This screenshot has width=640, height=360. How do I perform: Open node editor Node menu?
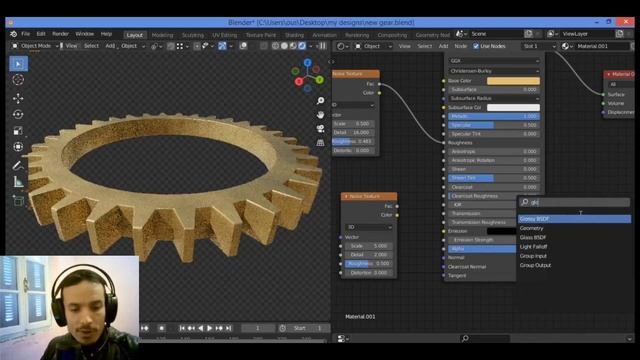[460, 46]
